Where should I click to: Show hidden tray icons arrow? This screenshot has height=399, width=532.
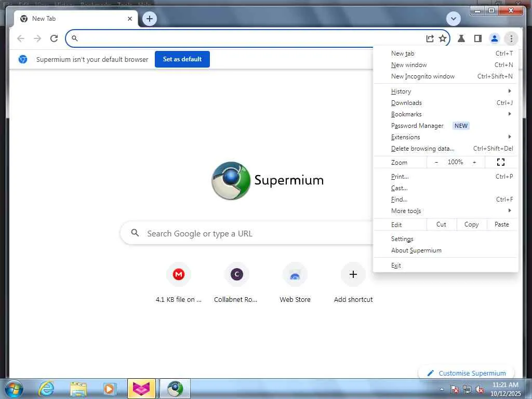coord(442,389)
